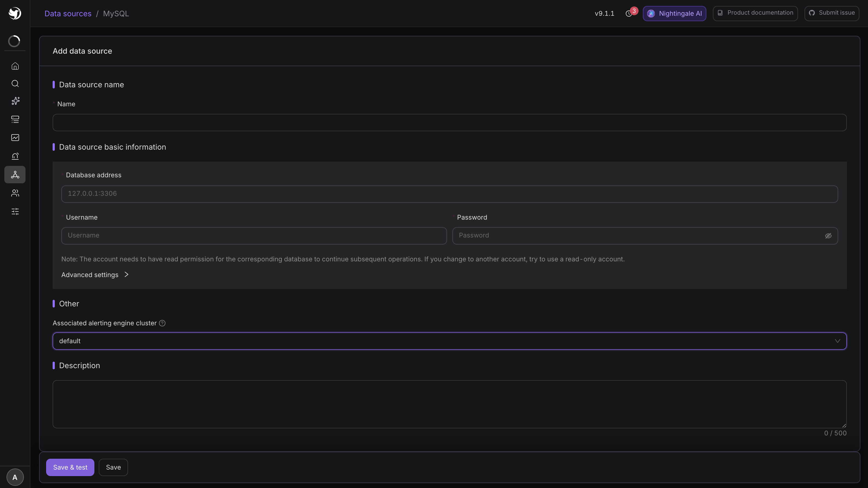The image size is (868, 488).
Task: Focus the Description text area
Action: [x=449, y=404]
